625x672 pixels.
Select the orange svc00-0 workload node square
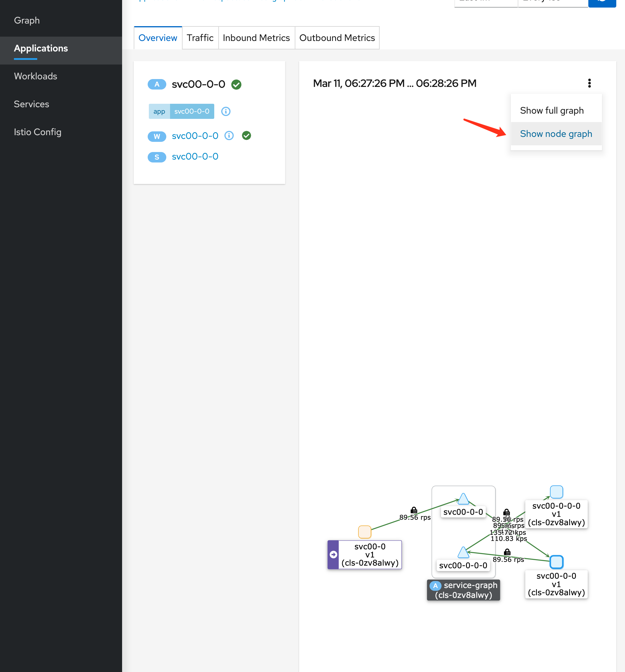[364, 532]
